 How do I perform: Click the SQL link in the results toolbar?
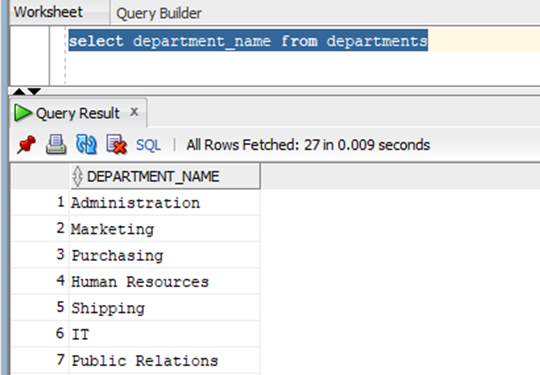coord(148,145)
